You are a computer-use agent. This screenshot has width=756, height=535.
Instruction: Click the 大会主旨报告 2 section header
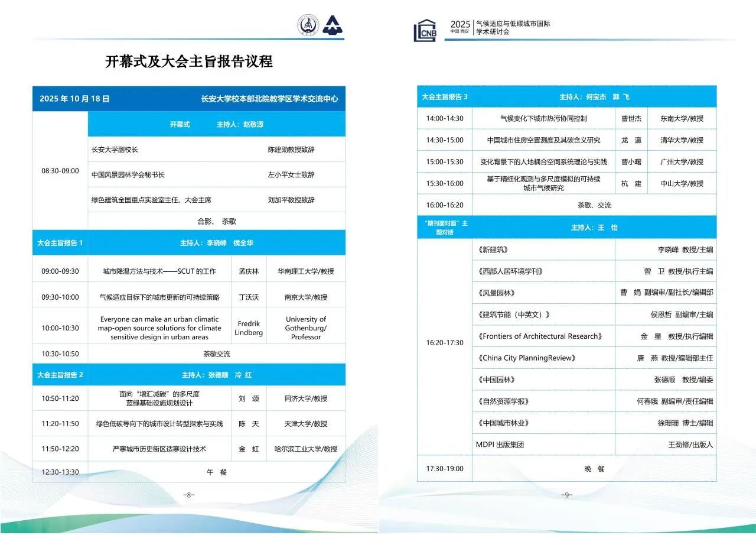click(60, 375)
